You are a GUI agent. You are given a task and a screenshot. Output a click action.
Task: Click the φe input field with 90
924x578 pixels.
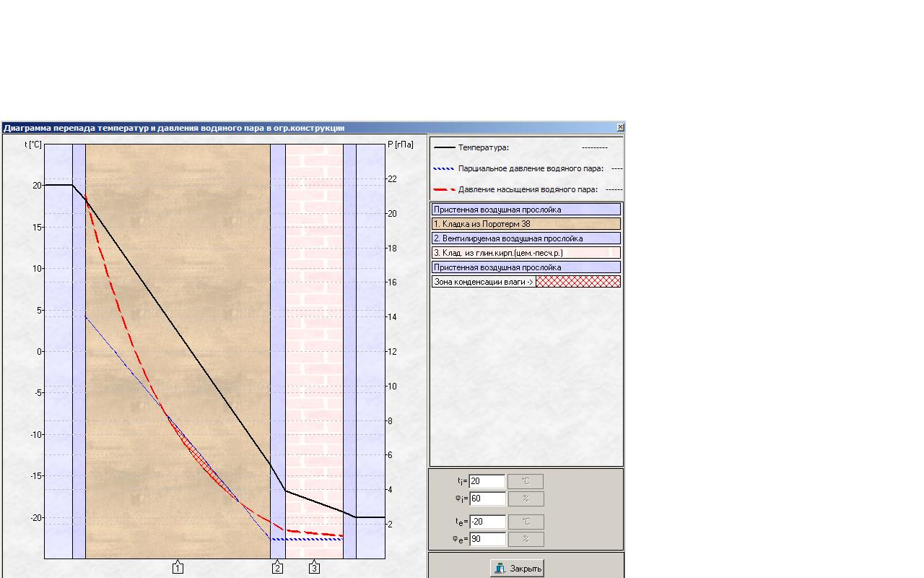(x=487, y=539)
